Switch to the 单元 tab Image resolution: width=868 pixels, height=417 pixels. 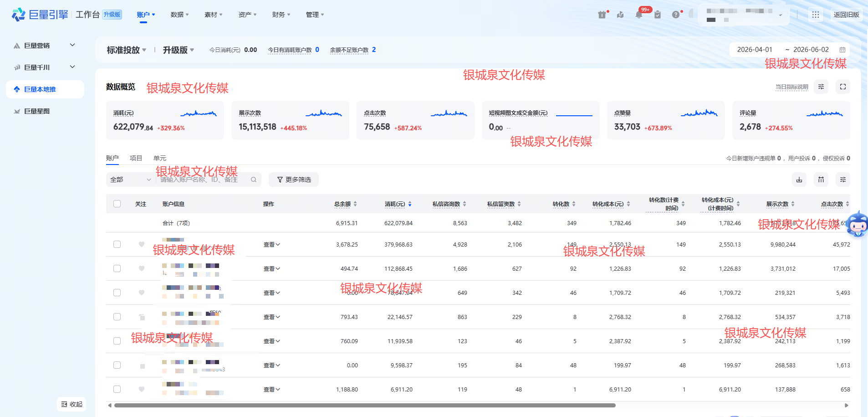[160, 158]
